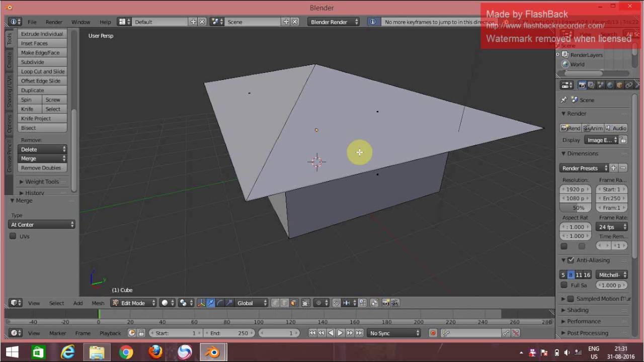Jump to first frame
This screenshot has width=644, height=362.
coord(312,333)
